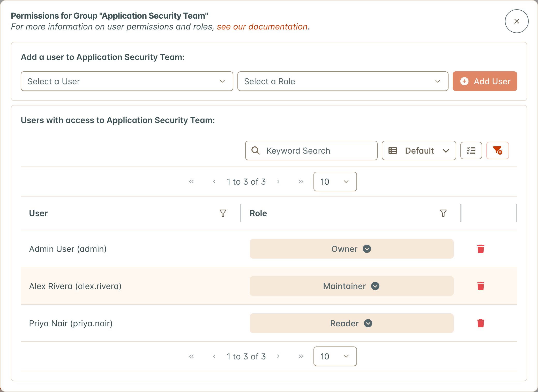Screen dimensions: 538x392
Task: Open column checklist options icon
Action: point(471,150)
